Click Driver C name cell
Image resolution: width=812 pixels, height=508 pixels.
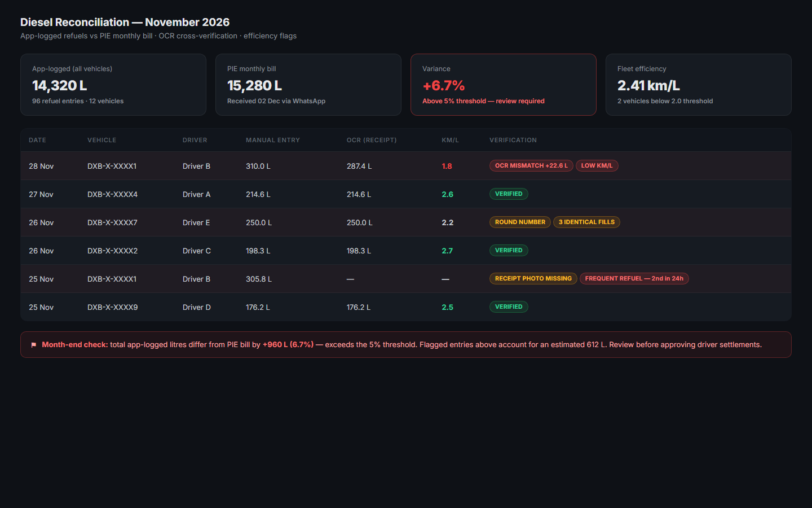197,251
